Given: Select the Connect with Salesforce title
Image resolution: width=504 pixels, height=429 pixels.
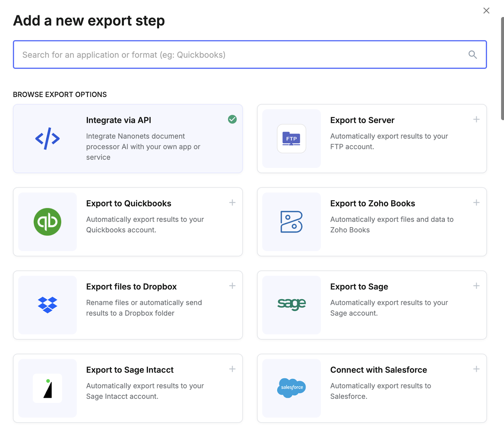Looking at the screenshot, I should coord(379,370).
